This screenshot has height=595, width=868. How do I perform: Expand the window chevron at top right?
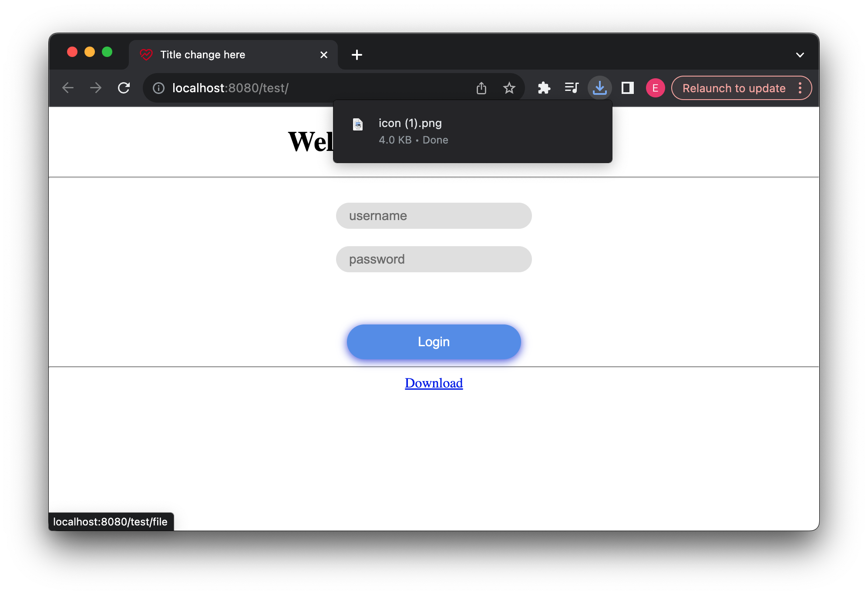click(x=799, y=54)
